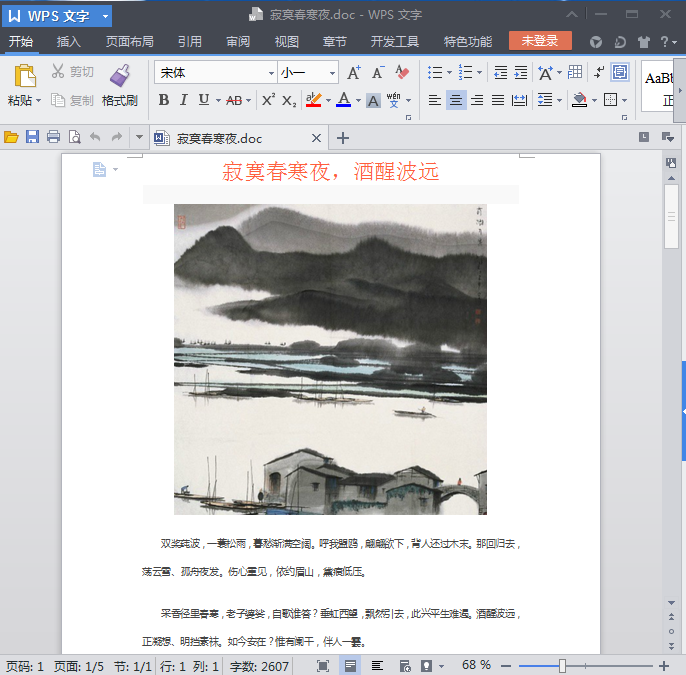Open the font name dropdown (宋体)
This screenshot has width=686, height=675.
[x=271, y=73]
